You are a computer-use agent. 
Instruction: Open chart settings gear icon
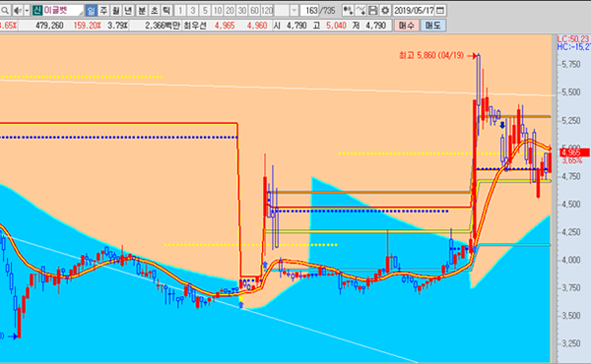385,11
